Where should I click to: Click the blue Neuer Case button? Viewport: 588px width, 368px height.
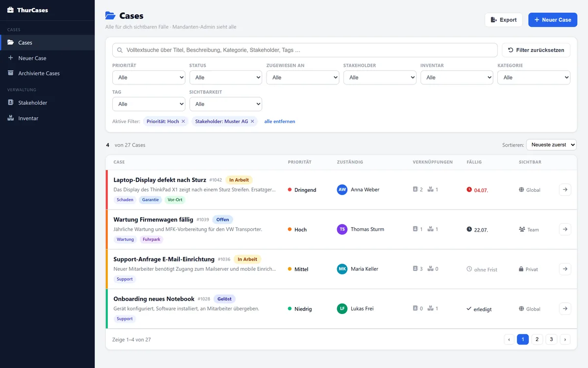553,20
